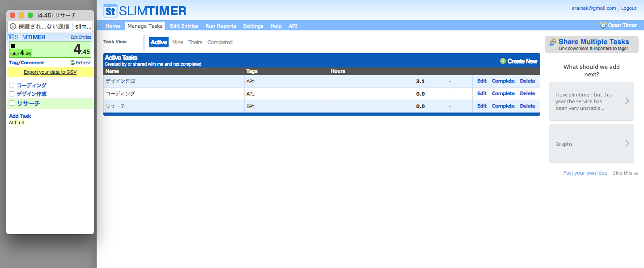
Task: Open the Edit Entries tab in the main navigation
Action: (184, 26)
